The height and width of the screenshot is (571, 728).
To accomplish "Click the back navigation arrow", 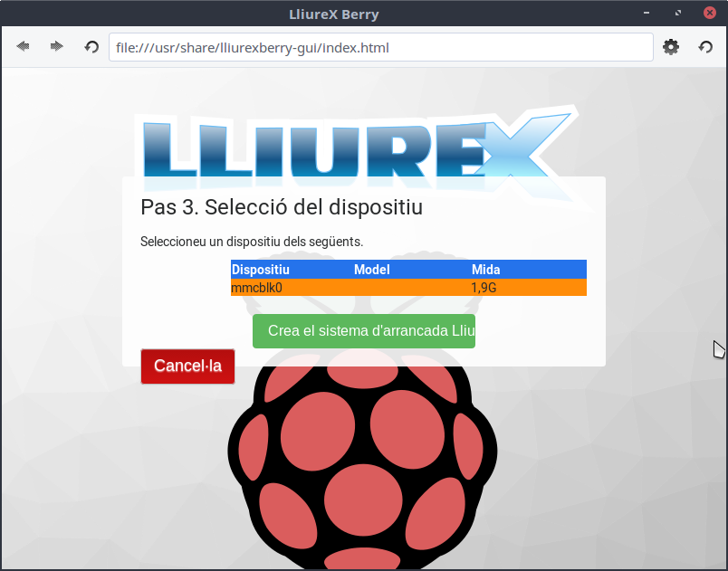I will tap(23, 46).
